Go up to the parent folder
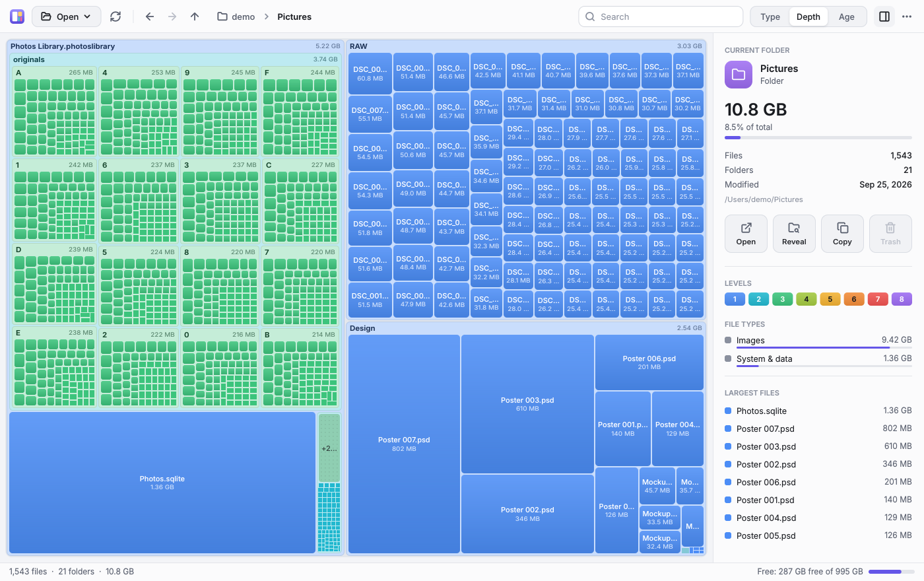Viewport: 924px width, 581px height. click(195, 17)
